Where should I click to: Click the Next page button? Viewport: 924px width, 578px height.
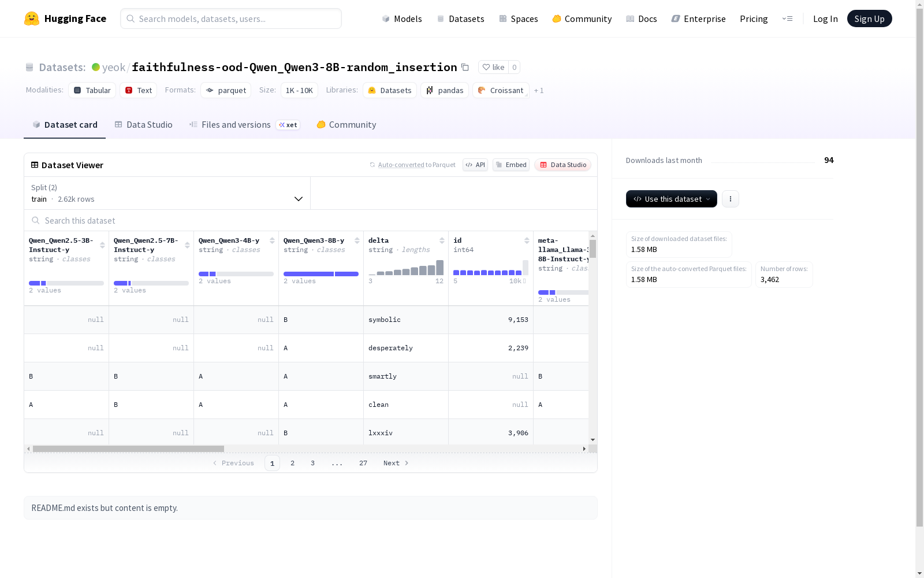[x=396, y=463]
